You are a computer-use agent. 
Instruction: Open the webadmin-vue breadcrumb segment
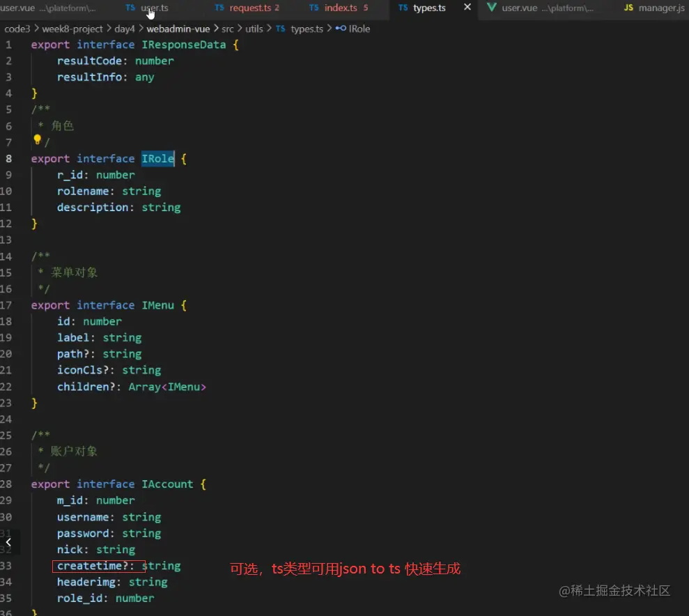pos(178,29)
